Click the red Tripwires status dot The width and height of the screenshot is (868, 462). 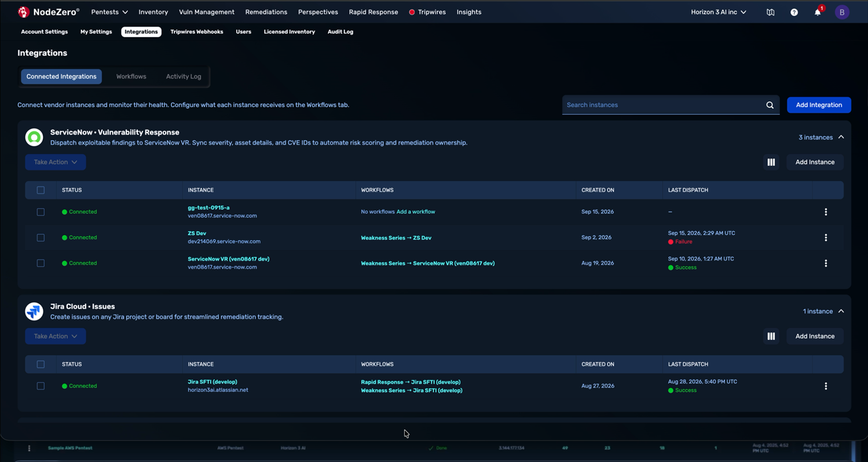click(412, 12)
